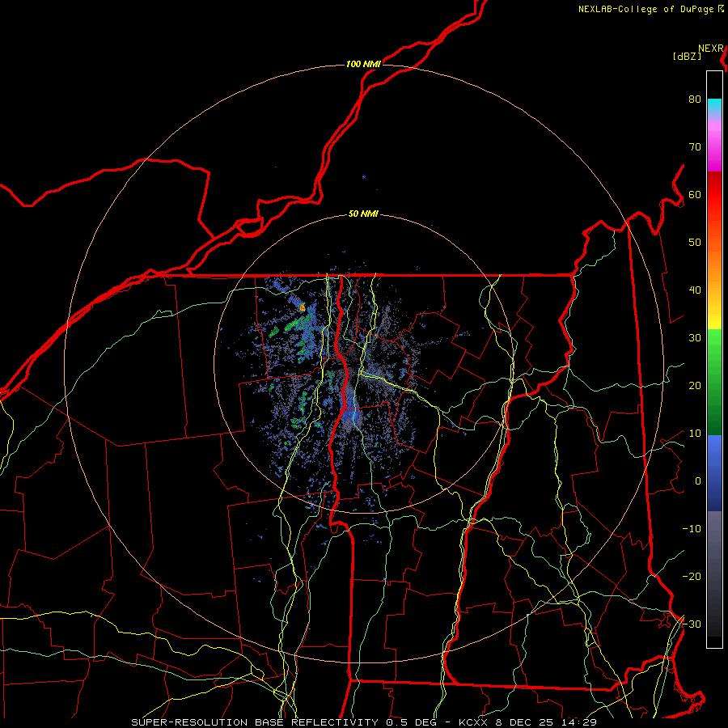The height and width of the screenshot is (728, 728).
Task: Click the -20 value on the dBZ scale
Action: 692,577
